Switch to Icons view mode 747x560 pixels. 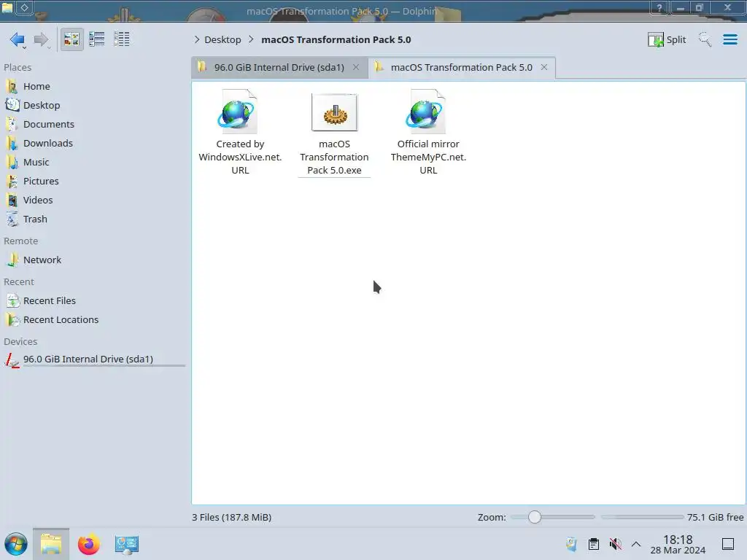(x=72, y=39)
